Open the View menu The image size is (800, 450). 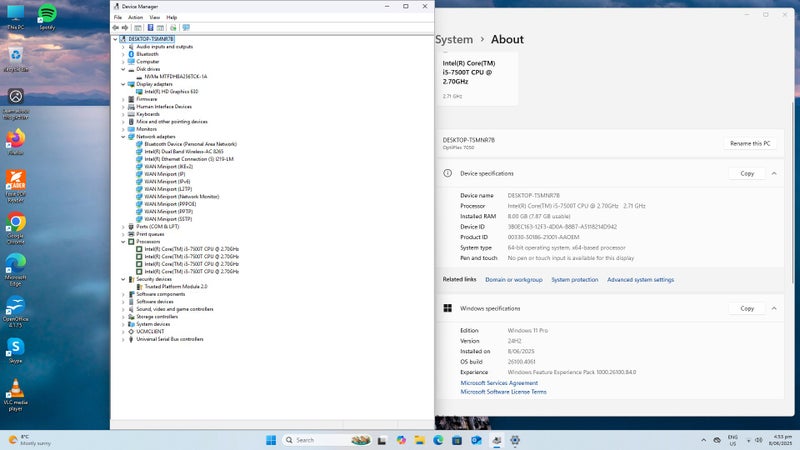pyautogui.click(x=155, y=17)
